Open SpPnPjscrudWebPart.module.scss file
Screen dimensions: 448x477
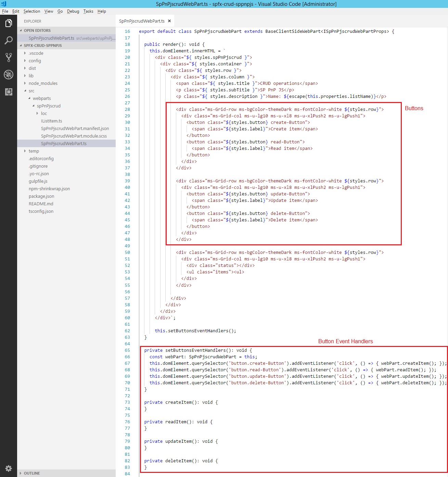pos(74,136)
